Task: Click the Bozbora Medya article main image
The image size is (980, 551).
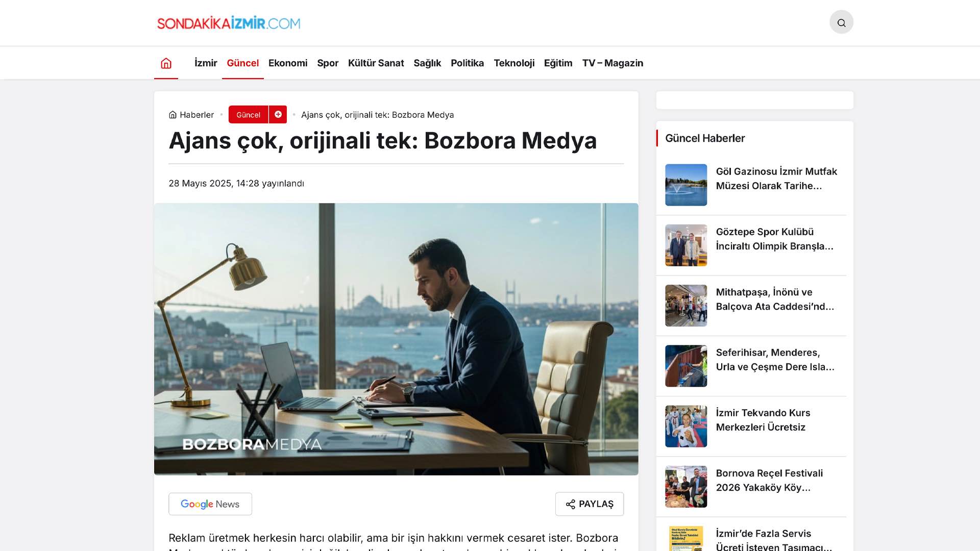Action: (396, 339)
